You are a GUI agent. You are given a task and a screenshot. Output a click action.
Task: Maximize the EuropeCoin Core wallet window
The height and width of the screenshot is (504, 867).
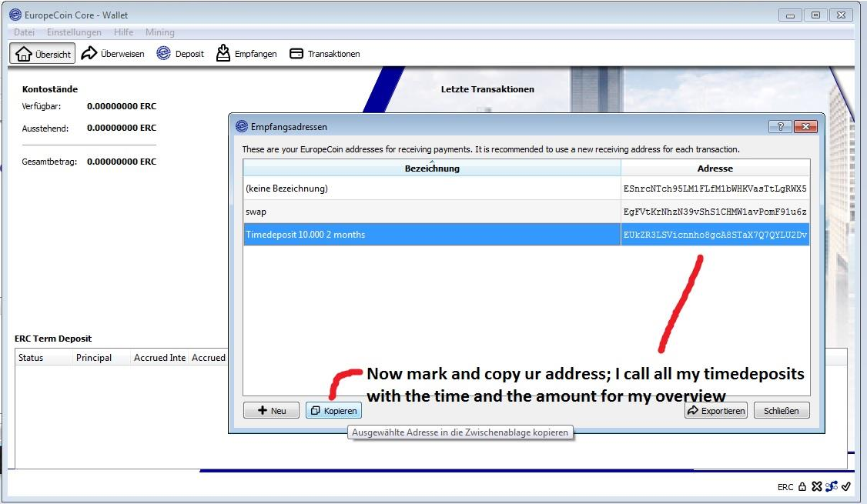pos(815,15)
